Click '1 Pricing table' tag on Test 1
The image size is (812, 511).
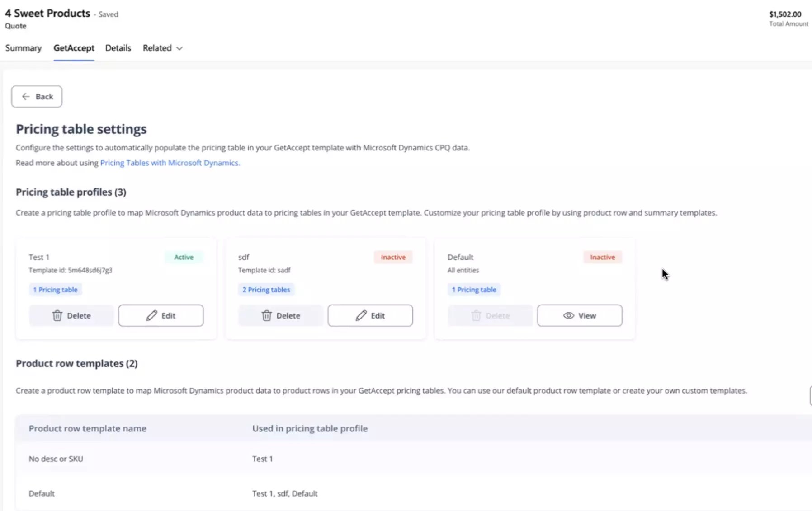point(55,290)
